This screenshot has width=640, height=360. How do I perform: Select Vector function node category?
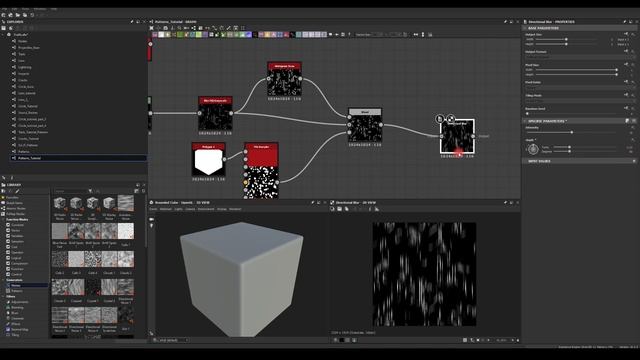(16, 231)
